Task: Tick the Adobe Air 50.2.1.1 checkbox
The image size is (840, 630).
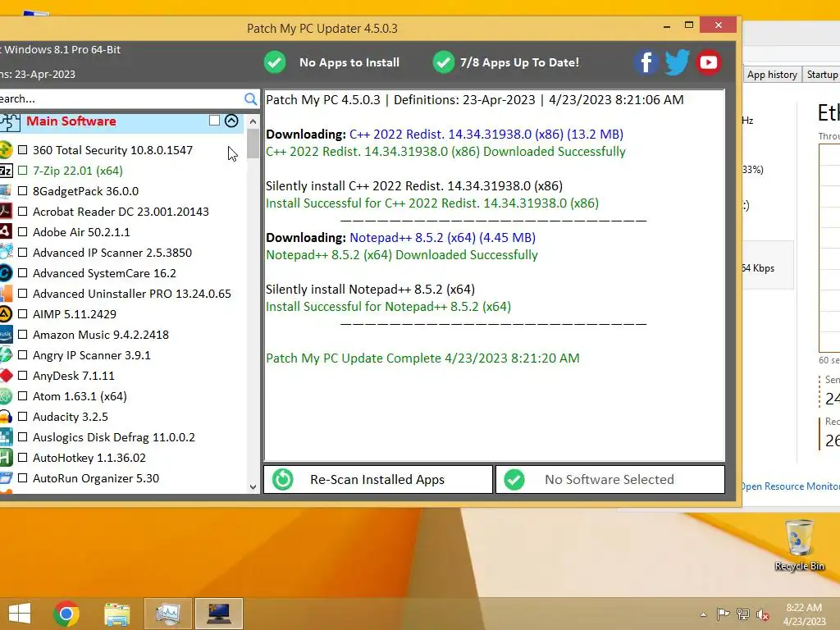Action: 22,232
